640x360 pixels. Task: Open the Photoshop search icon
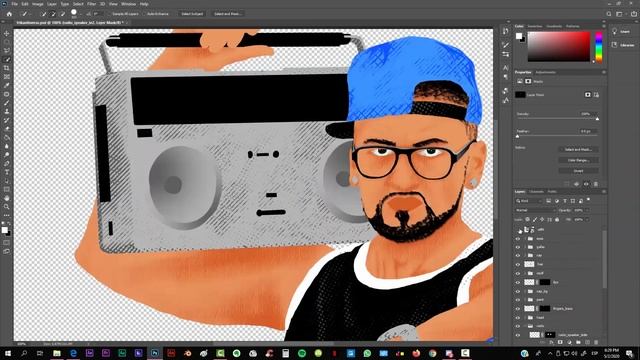609,14
